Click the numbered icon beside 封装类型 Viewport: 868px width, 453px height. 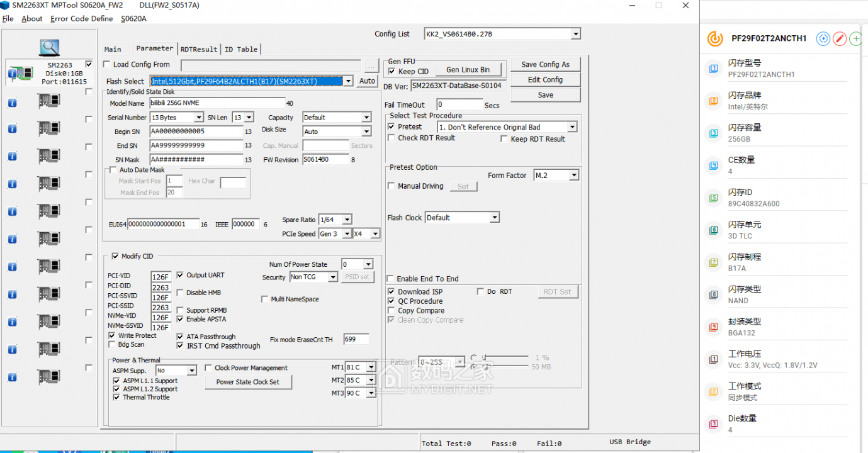[714, 327]
